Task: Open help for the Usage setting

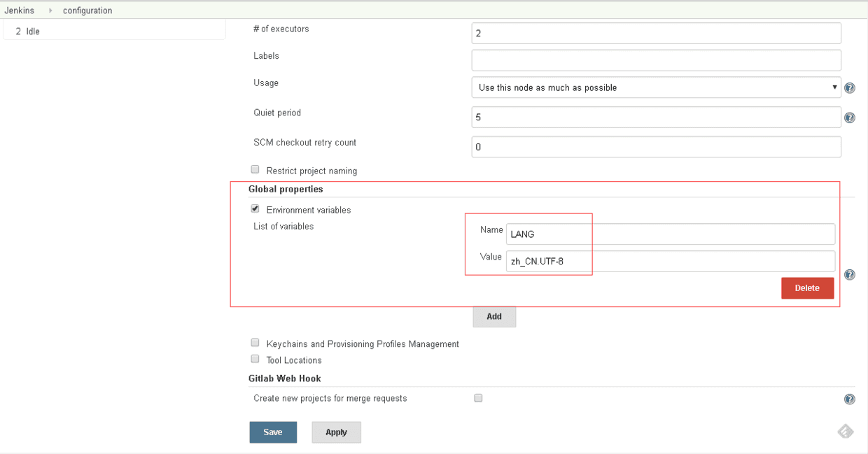Action: point(850,88)
